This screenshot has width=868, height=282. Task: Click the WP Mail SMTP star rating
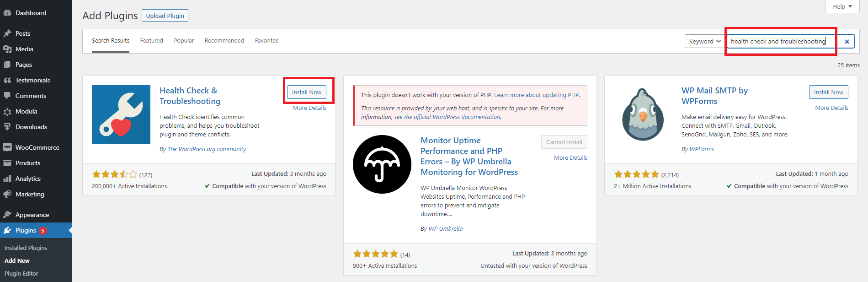[x=637, y=174]
